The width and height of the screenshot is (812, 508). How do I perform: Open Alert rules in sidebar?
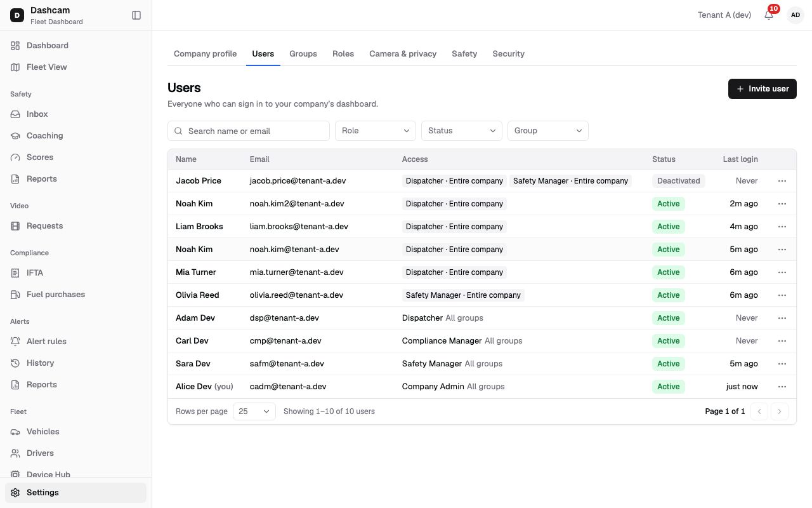pyautogui.click(x=75, y=342)
